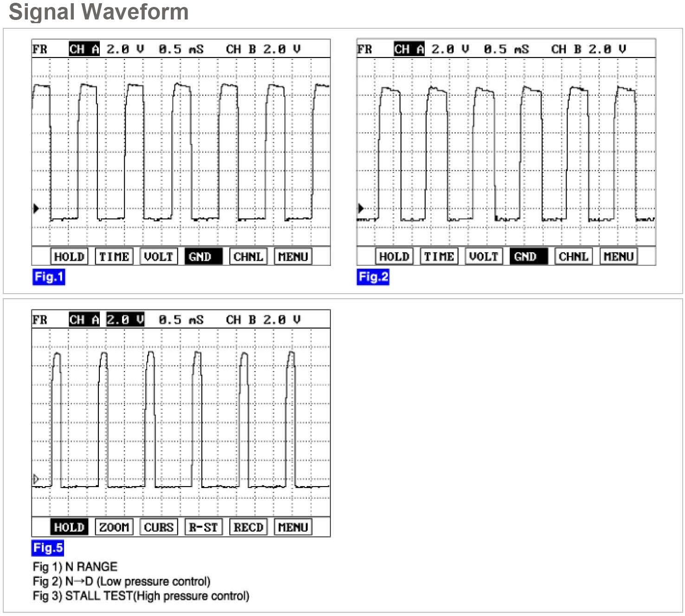Screen dimensions: 685x616
Task: Click RECD record button in Fig.5
Action: pos(248,527)
